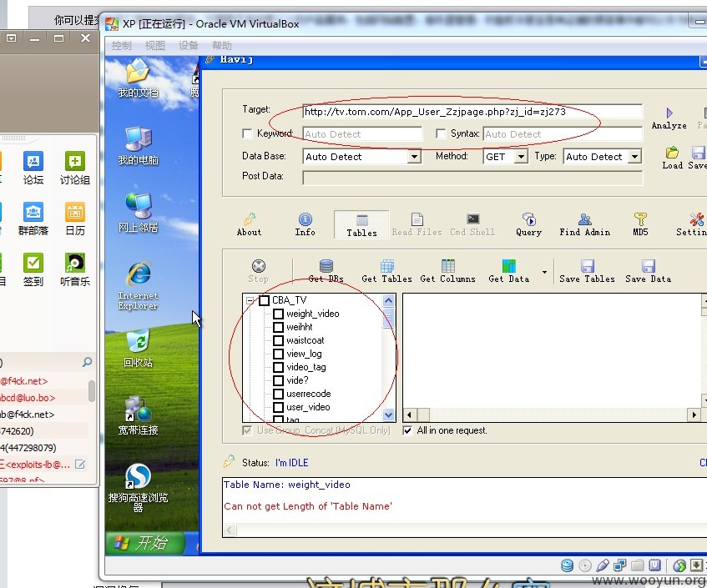707x588 pixels.
Task: Open 论坛 in the left panel
Action: pyautogui.click(x=33, y=168)
